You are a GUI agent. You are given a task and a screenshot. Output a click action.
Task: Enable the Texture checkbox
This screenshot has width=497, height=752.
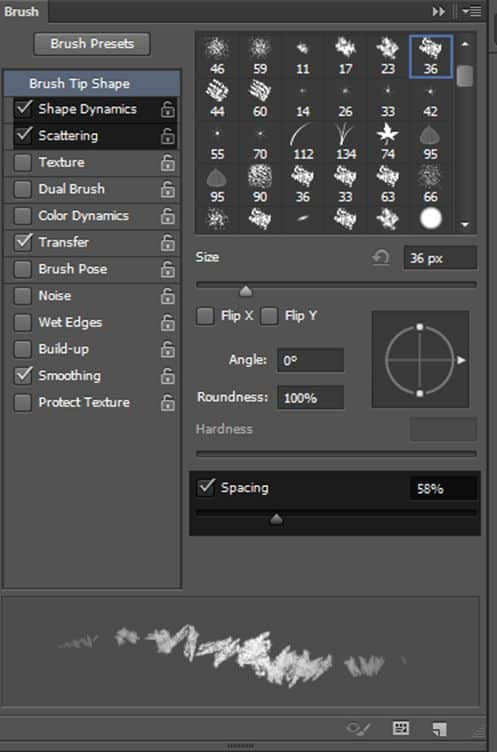click(x=23, y=163)
